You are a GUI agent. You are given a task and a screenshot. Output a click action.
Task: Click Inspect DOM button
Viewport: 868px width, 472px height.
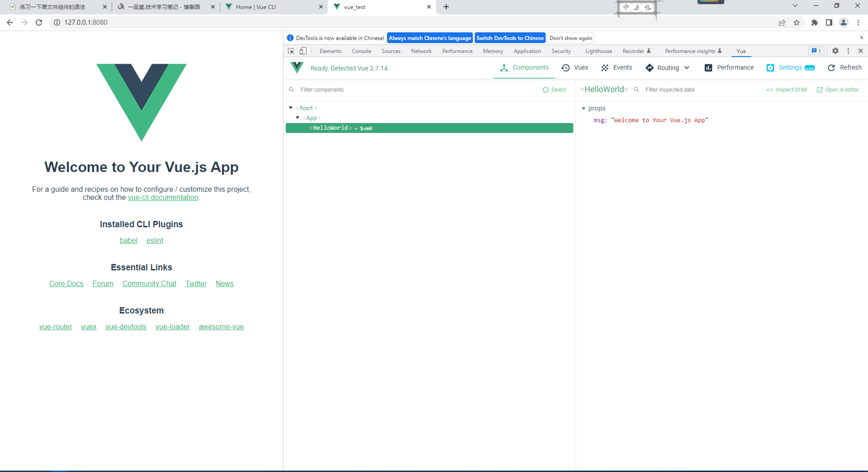pyautogui.click(x=787, y=90)
